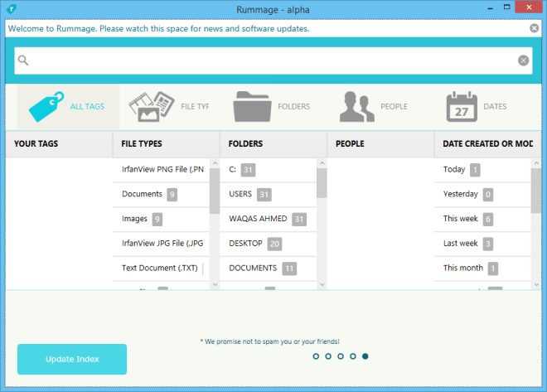Click the YOUR TAGS column header
The height and width of the screenshot is (392, 547).
59,144
